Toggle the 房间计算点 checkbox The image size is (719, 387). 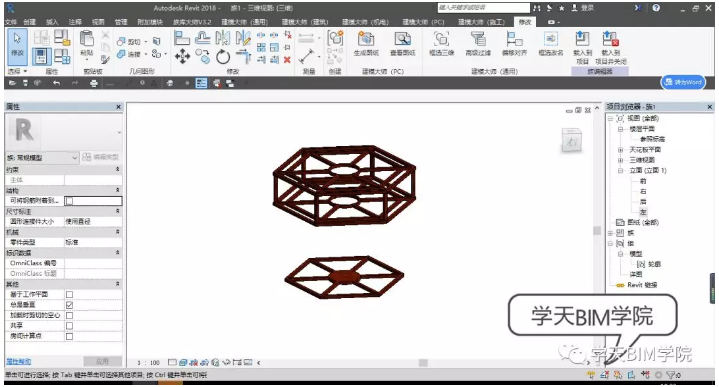click(x=69, y=336)
